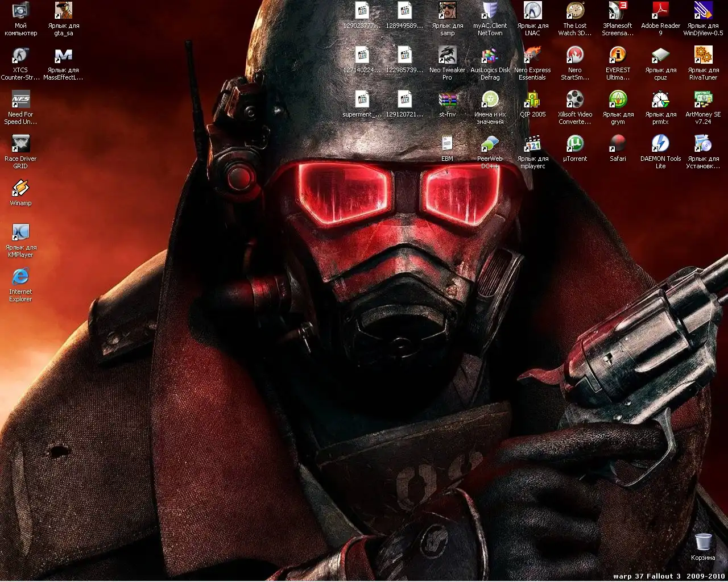
Task: Open the Nero Express Essentials shortcut
Action: point(532,56)
